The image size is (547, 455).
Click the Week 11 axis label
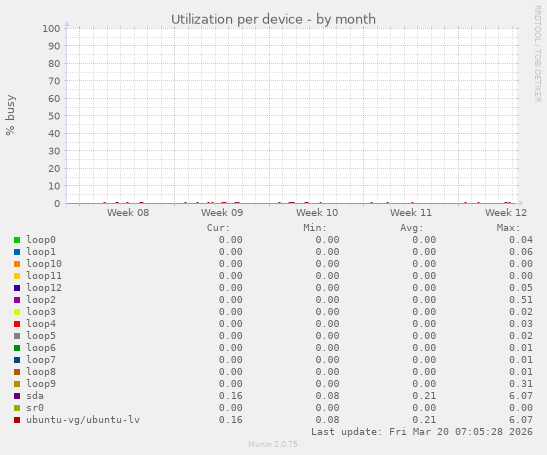click(x=411, y=212)
